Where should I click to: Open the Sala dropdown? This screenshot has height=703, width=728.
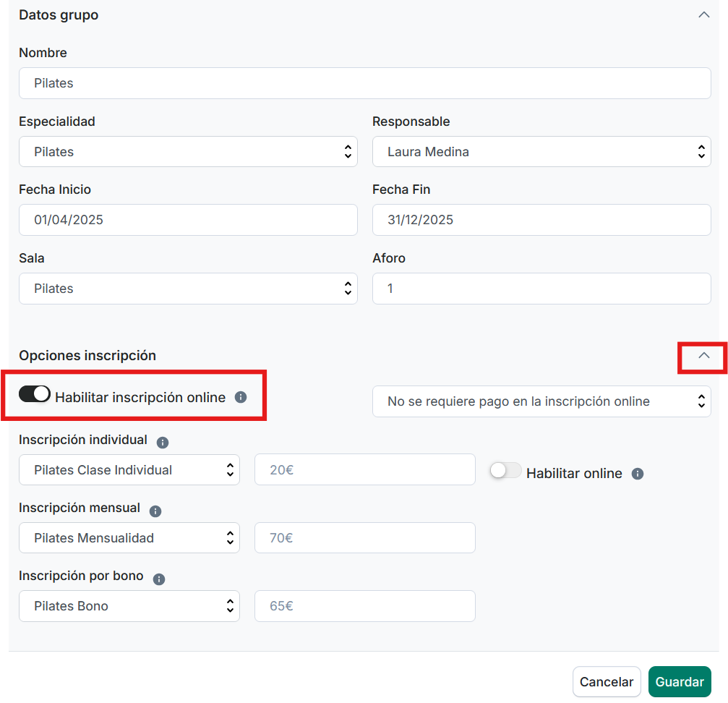188,289
